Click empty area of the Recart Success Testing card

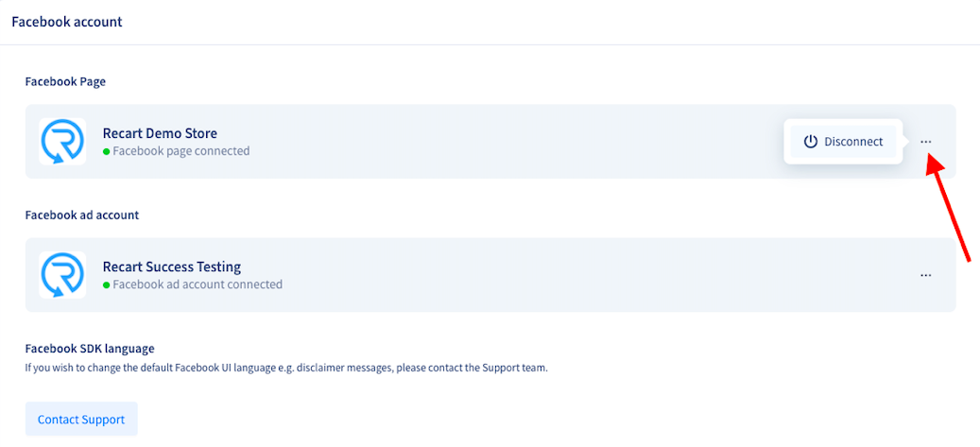(x=562, y=275)
